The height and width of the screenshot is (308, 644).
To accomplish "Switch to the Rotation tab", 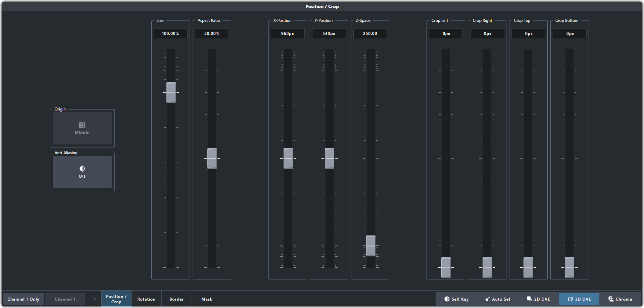I will click(146, 299).
